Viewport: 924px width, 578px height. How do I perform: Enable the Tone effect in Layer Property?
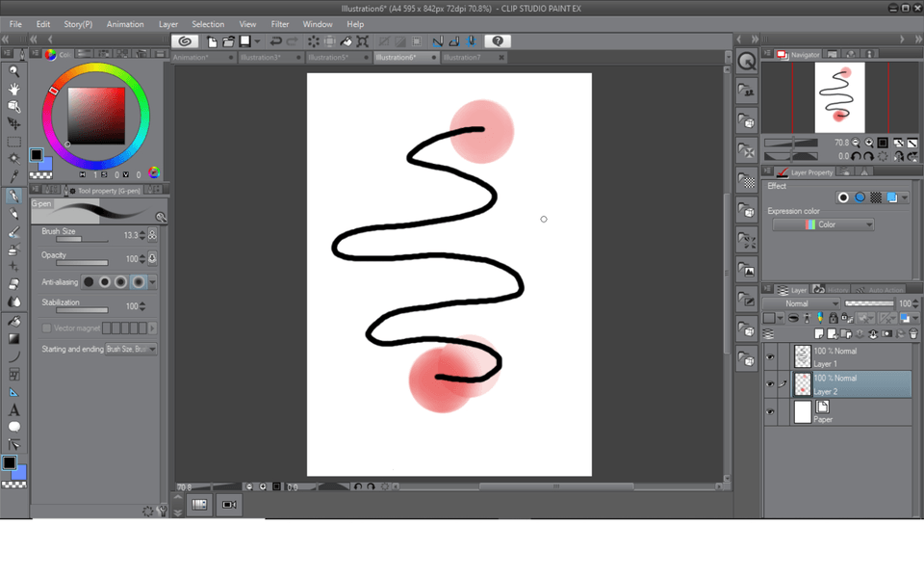pyautogui.click(x=875, y=197)
